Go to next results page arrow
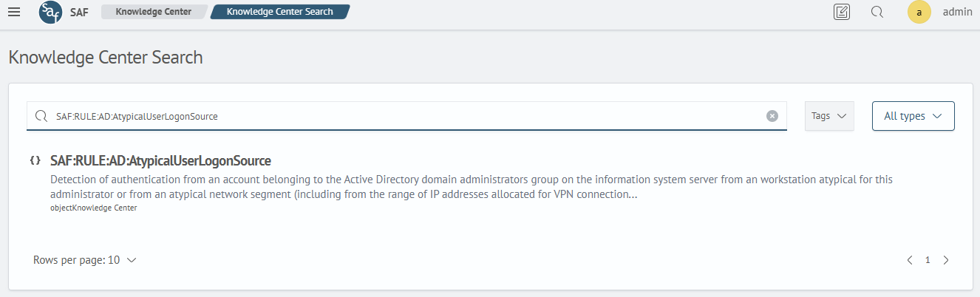This screenshot has width=980, height=297. click(x=946, y=260)
